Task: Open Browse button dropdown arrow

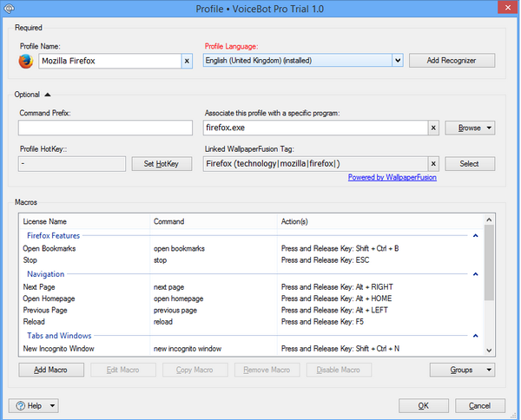Action: [489, 128]
